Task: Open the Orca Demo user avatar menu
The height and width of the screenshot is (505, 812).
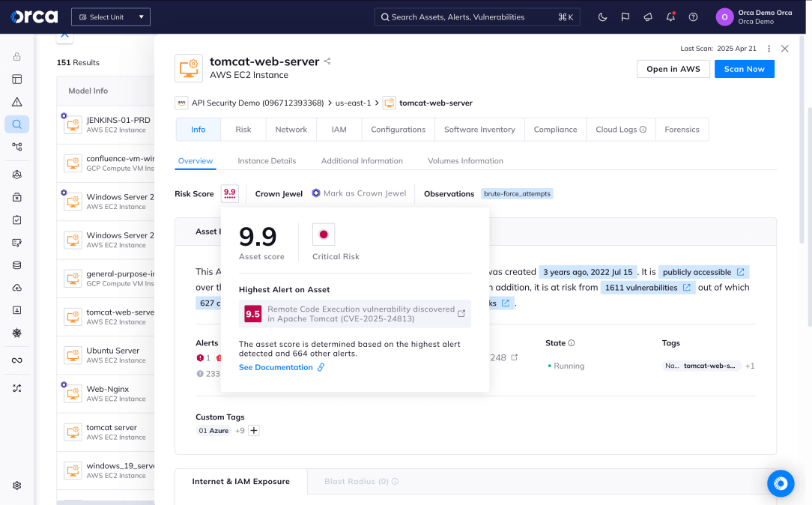Action: click(724, 17)
